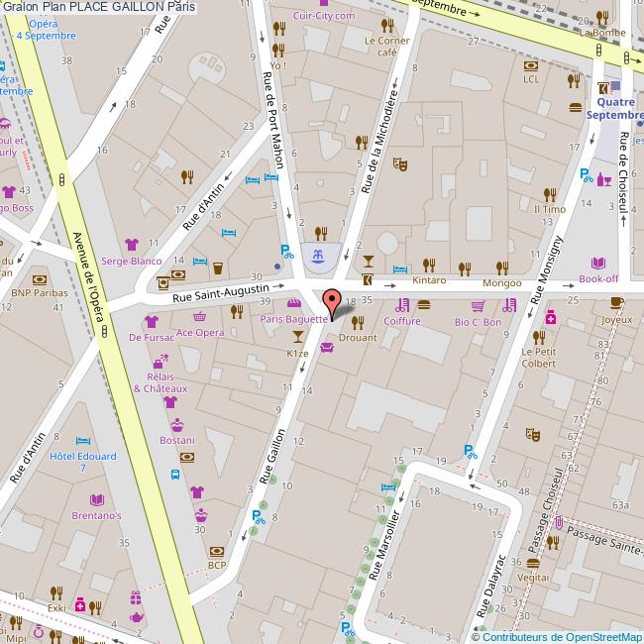The image size is (644, 644).
Task: Select the Vegitai restaurant label
Action: pyautogui.click(x=533, y=577)
